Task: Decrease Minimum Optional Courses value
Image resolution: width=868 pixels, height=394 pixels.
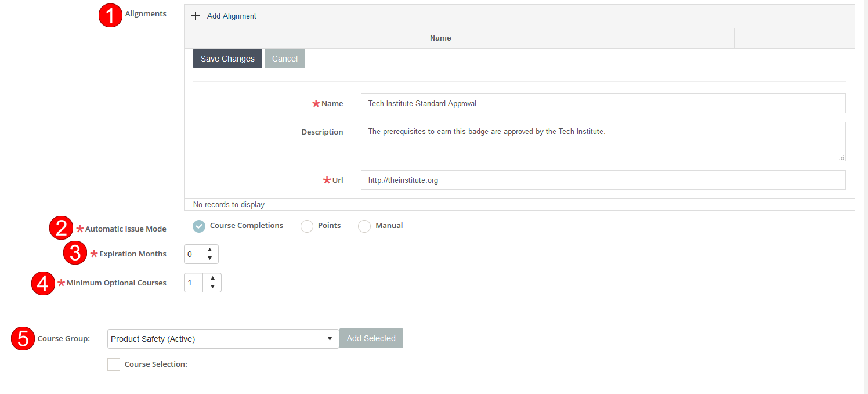Action: click(x=212, y=287)
